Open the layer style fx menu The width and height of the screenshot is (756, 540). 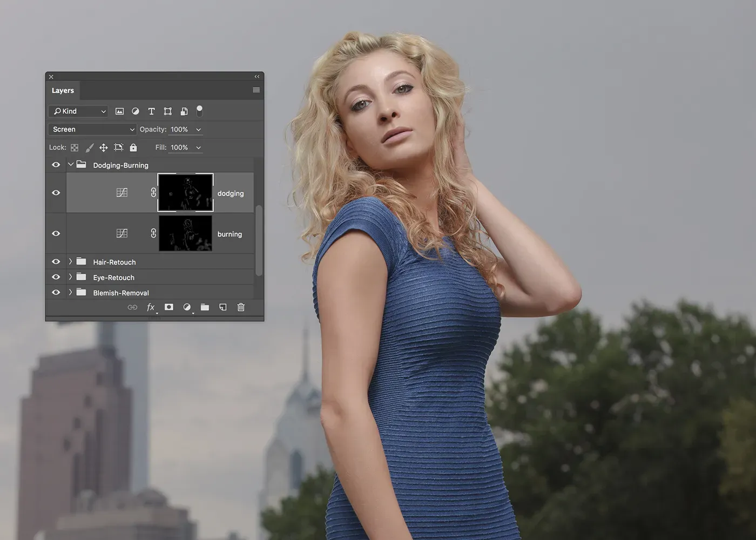151,307
